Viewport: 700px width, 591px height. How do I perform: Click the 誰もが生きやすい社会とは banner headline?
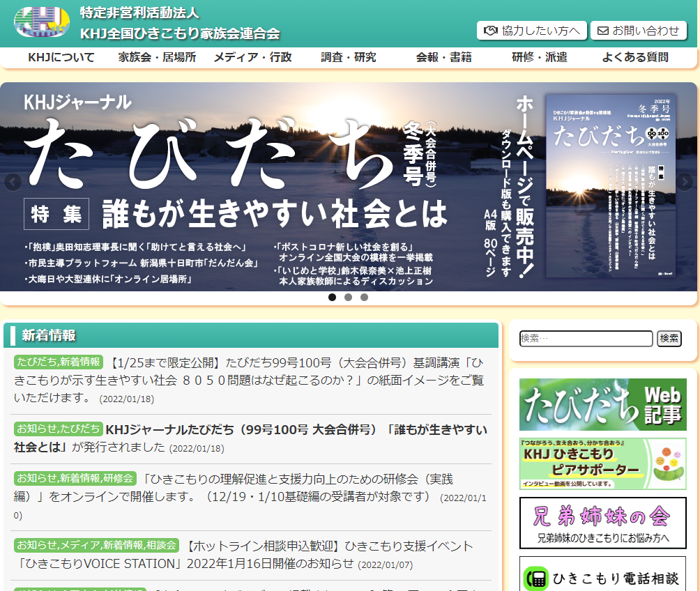275,214
